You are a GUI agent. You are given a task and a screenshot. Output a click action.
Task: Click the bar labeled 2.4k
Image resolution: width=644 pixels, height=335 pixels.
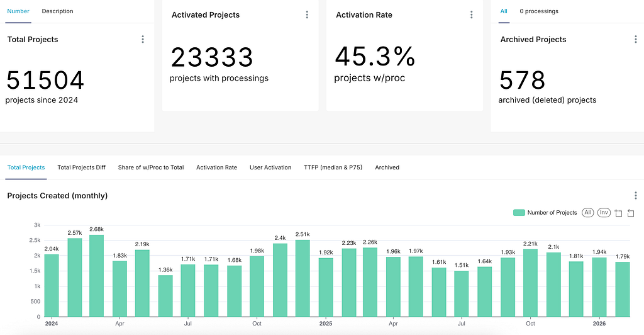coord(280,280)
